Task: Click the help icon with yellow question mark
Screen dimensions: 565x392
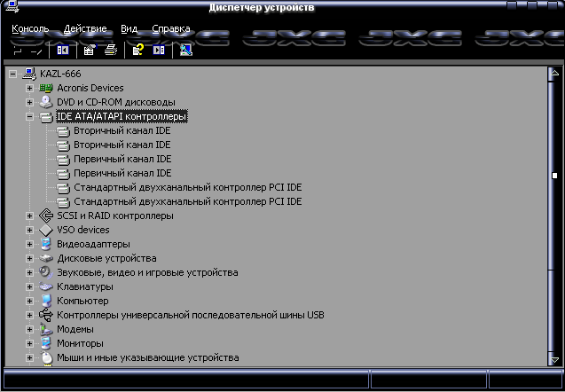Action: 137,50
